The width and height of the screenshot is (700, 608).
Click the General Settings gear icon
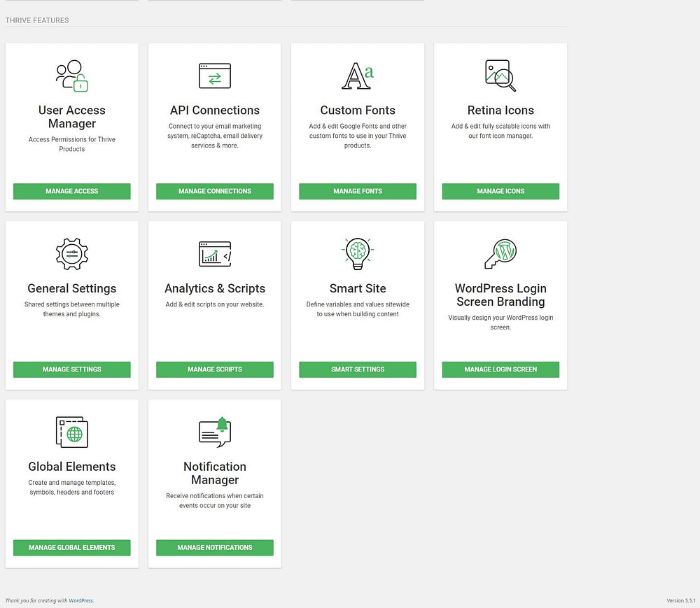(x=72, y=254)
